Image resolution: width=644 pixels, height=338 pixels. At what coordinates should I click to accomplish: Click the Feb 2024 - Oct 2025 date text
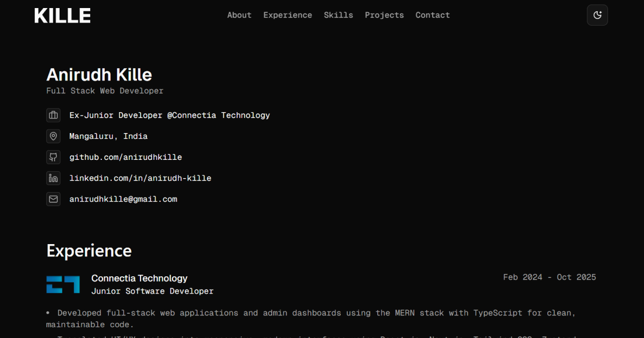point(549,277)
